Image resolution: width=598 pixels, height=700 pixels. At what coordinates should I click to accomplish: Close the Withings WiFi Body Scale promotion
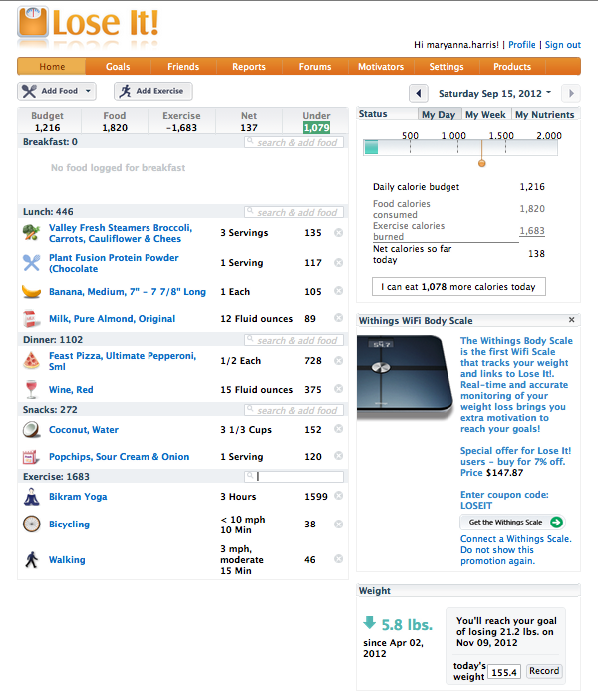571,321
